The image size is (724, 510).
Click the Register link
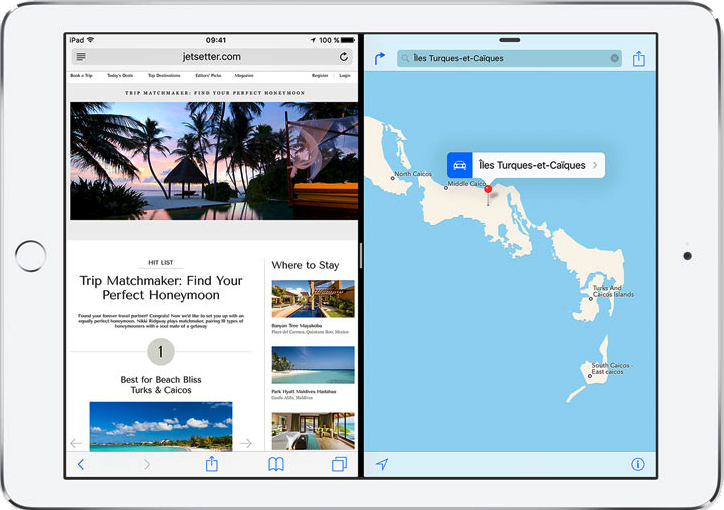pos(320,75)
